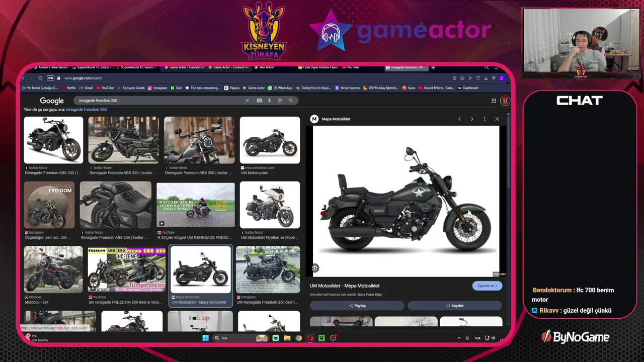Image resolution: width=644 pixels, height=362 pixels.
Task: Click the 'Kaydet' save button
Action: (x=455, y=306)
